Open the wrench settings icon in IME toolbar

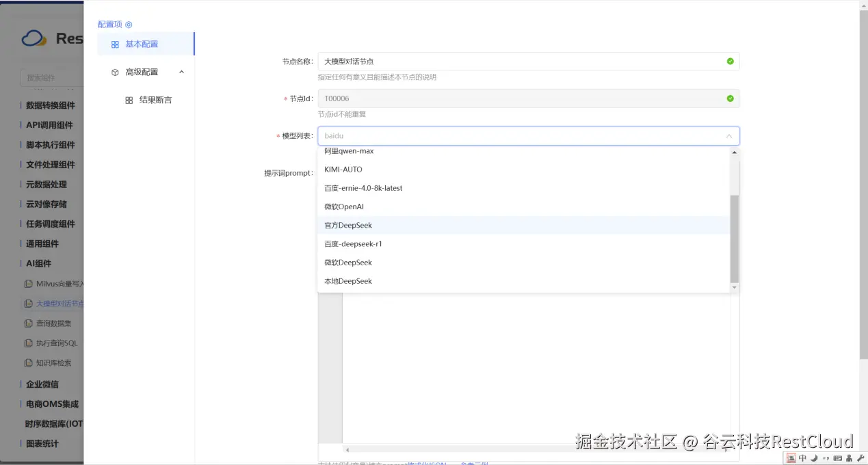(860, 458)
